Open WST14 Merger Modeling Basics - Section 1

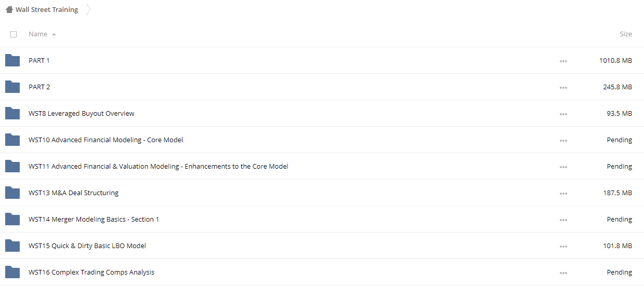[x=94, y=220]
